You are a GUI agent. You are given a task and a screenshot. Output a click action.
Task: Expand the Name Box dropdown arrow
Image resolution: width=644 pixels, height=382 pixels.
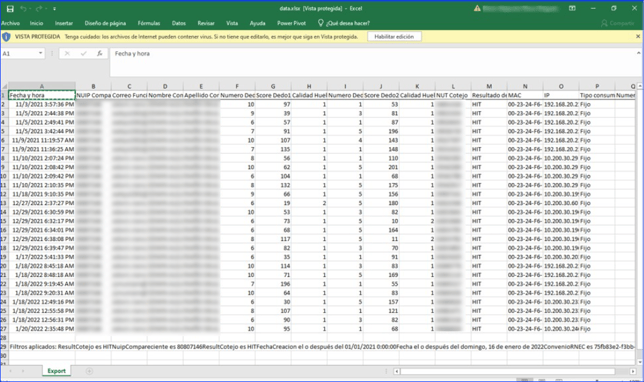point(40,53)
